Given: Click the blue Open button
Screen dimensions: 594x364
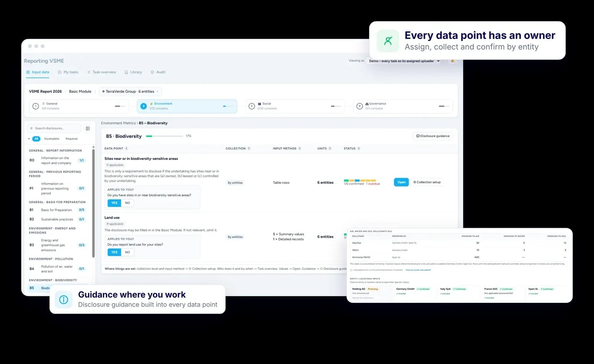Looking at the screenshot, I should (401, 182).
